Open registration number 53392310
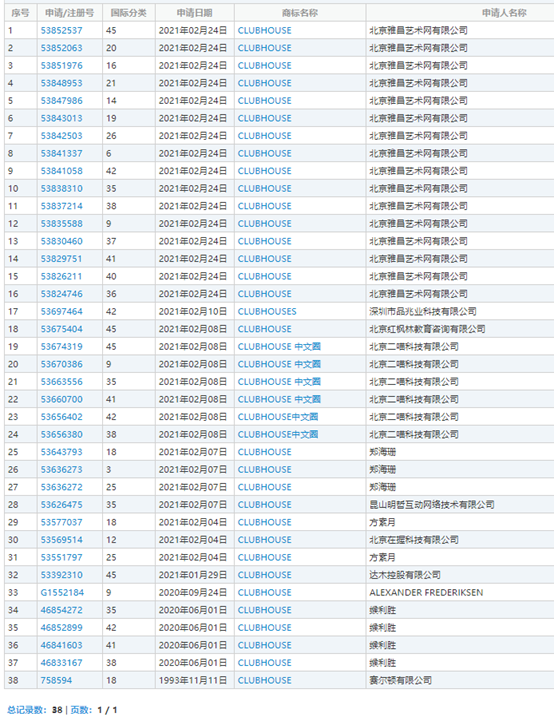554x717 pixels. [x=62, y=575]
